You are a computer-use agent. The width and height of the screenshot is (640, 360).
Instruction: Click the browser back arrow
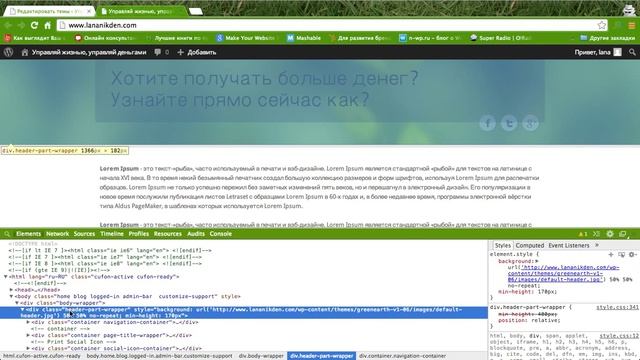tap(8, 25)
